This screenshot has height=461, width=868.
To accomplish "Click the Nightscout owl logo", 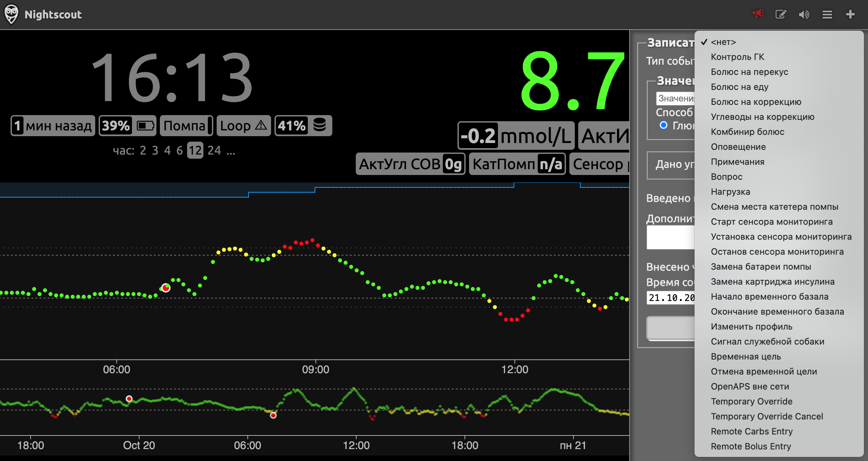I will point(11,14).
